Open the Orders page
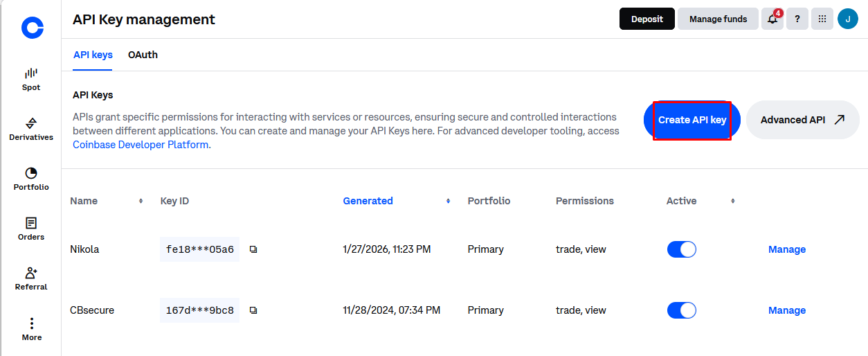The image size is (868, 356). tap(31, 229)
